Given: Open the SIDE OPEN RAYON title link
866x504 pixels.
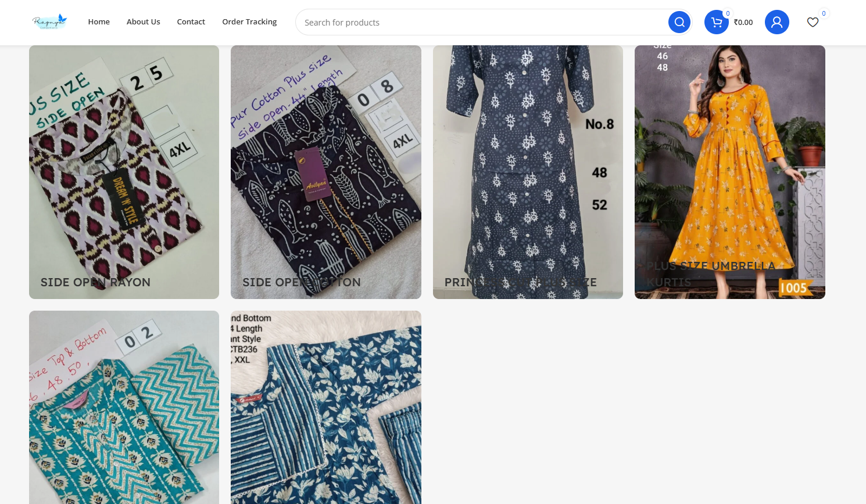Looking at the screenshot, I should (95, 282).
